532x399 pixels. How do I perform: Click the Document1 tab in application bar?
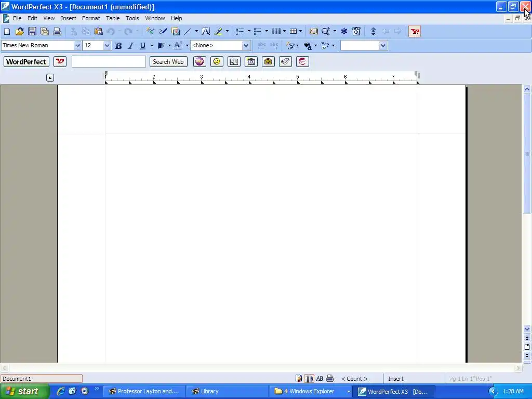pyautogui.click(x=42, y=379)
